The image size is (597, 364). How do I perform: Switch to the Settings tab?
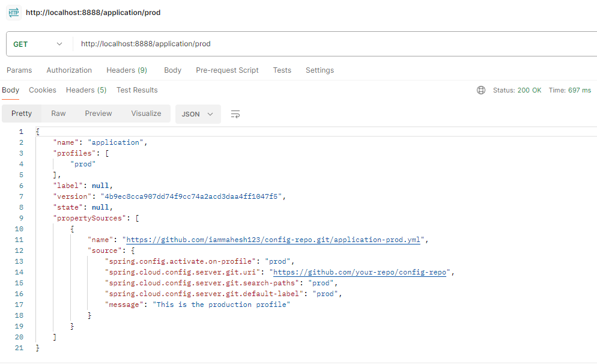(320, 70)
